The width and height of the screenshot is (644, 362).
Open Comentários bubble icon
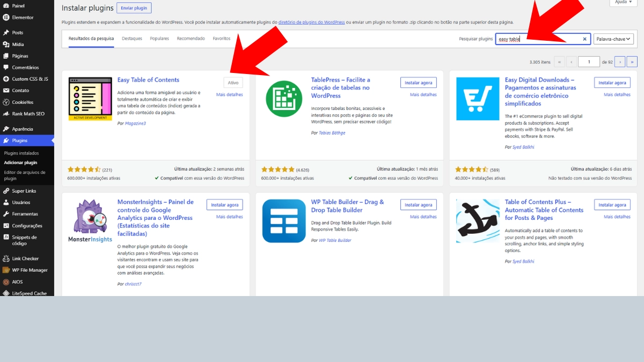click(6, 68)
